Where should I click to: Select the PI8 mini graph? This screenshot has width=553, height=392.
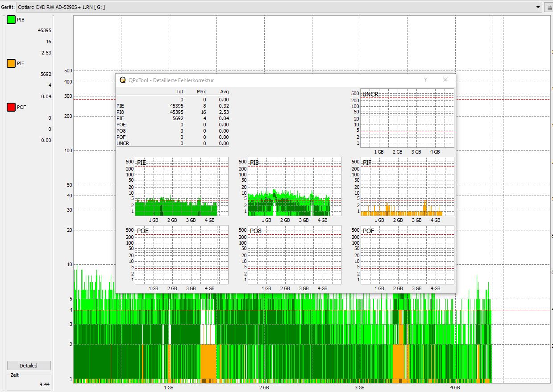coord(289,187)
